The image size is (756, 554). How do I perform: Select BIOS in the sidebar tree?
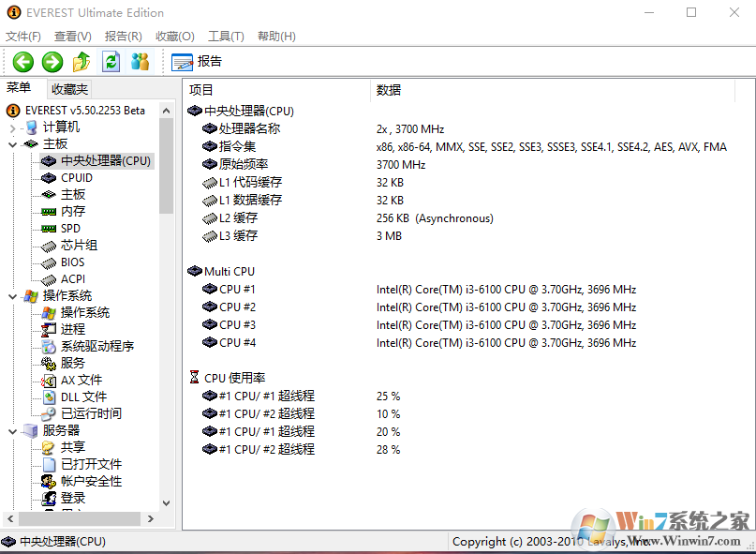(x=69, y=262)
